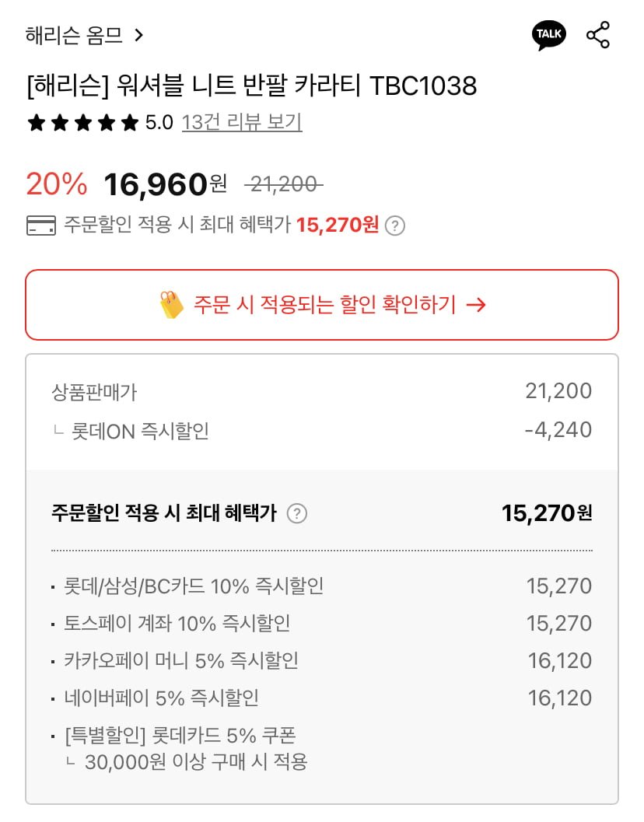The height and width of the screenshot is (822, 644).
Task: Click [특별할인] 롯데카드 5% 쿠폰 item
Action: point(180,735)
